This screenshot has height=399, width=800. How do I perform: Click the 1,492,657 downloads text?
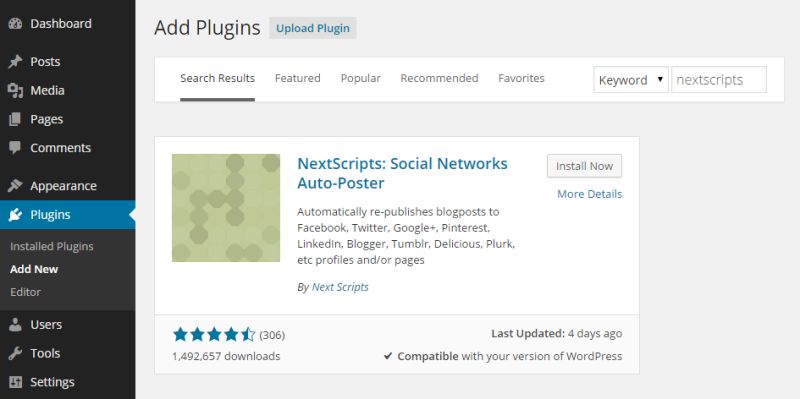coord(226,356)
